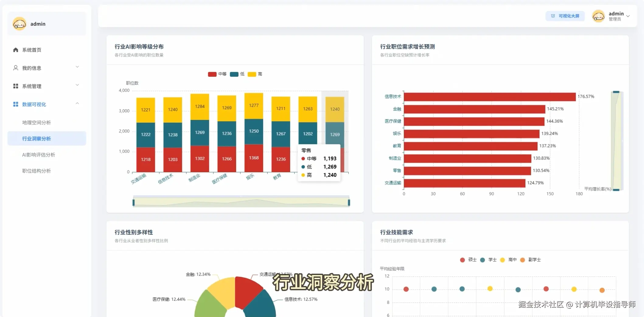644x317 pixels.
Task: Click the yellow 1269 segment for 医疗保健
Action: (227, 108)
